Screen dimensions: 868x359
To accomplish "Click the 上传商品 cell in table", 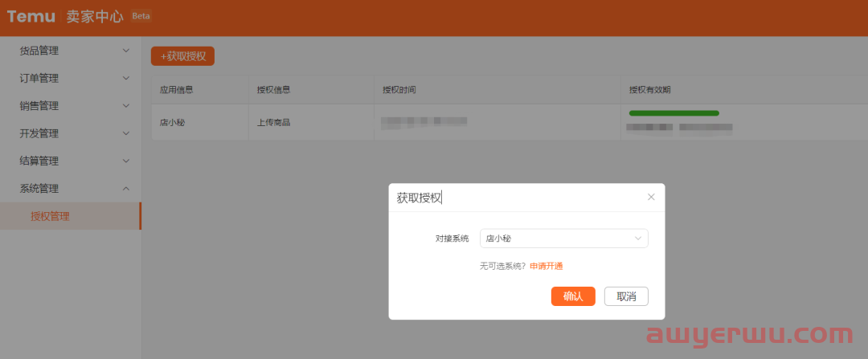I will pyautogui.click(x=273, y=122).
